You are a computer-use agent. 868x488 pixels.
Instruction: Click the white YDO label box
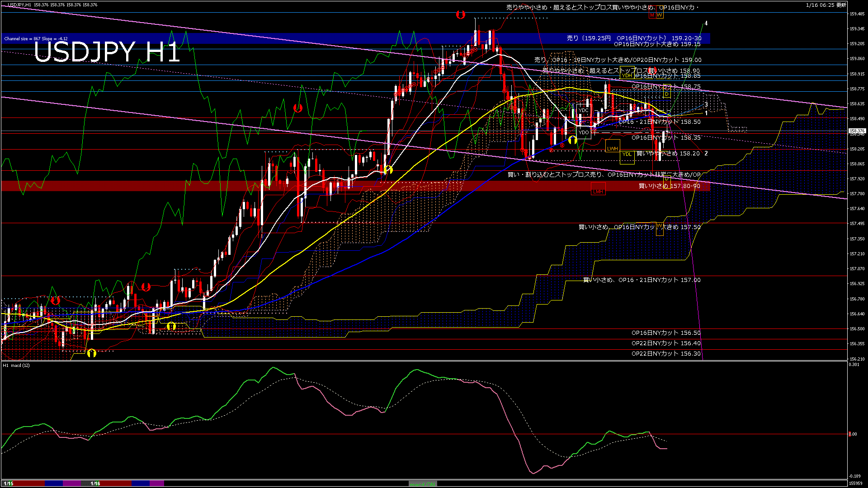(x=584, y=132)
